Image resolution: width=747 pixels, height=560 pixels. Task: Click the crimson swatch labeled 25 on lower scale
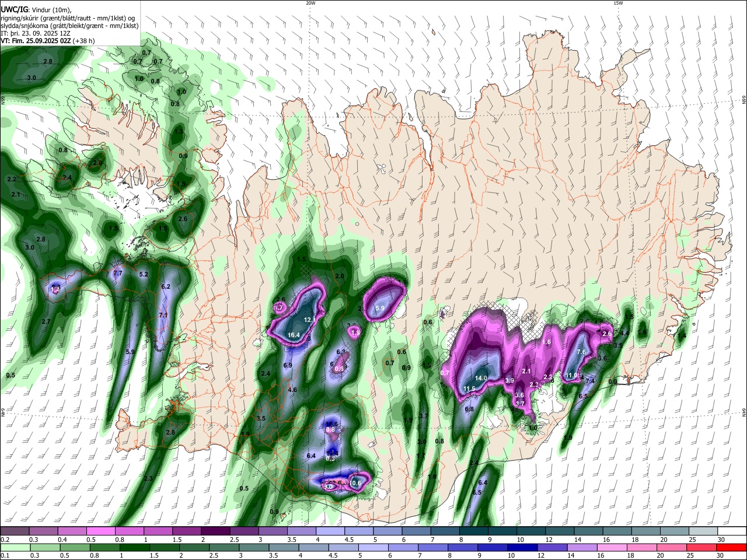click(702, 547)
